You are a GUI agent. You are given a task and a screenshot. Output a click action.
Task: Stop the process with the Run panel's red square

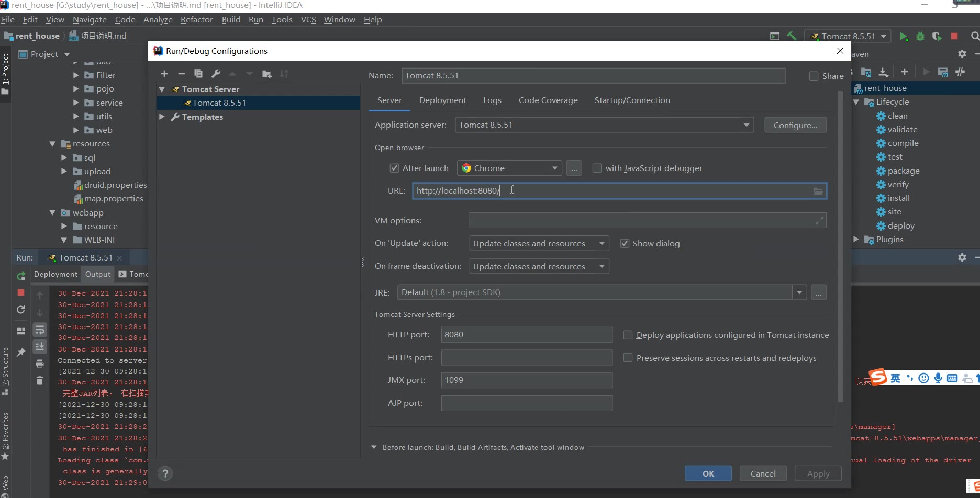coord(21,292)
